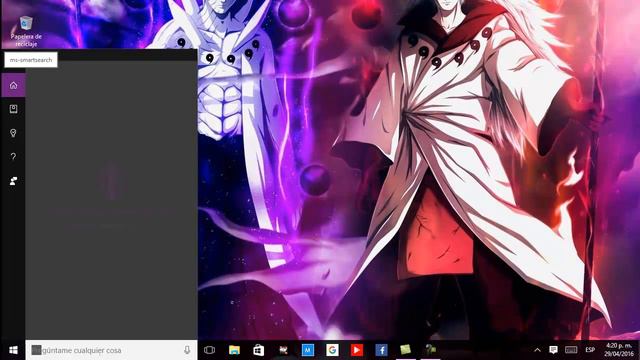Launch the Google app from taskbar
This screenshot has width=640, height=360.
click(332, 350)
